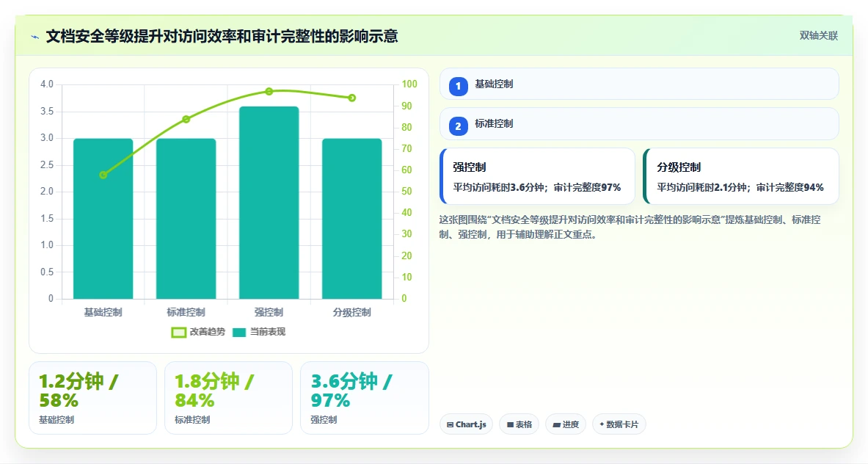Select the 分级控制 detail card
This screenshot has height=464, width=868.
click(740, 176)
